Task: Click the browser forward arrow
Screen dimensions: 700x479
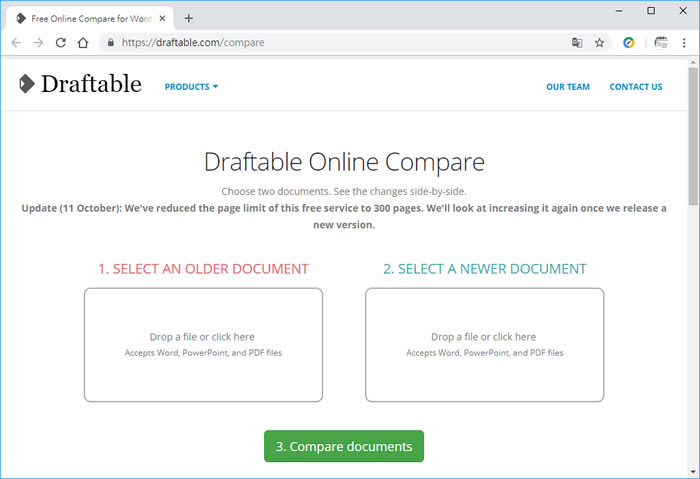Action: (38, 43)
